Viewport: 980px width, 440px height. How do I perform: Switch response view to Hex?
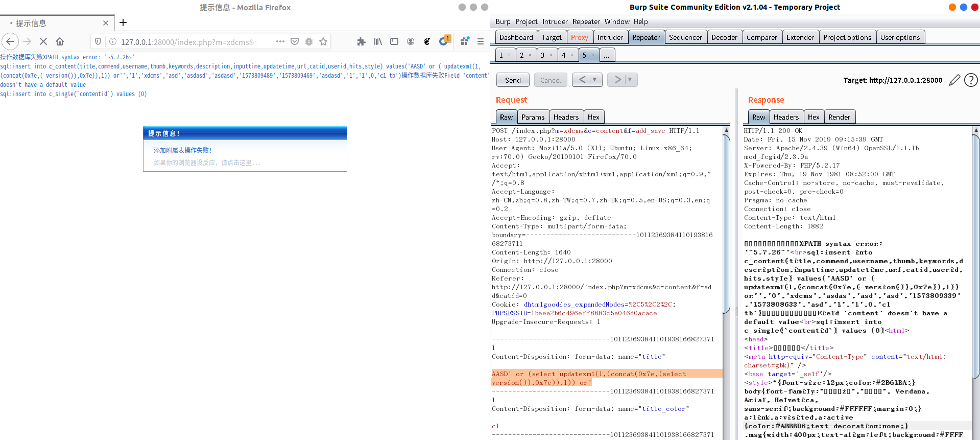point(814,117)
